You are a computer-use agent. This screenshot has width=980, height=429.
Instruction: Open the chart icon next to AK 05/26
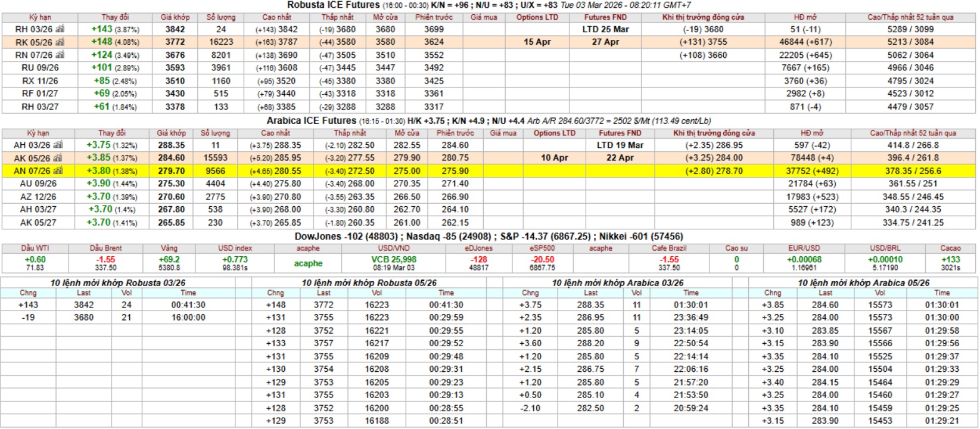point(58,158)
